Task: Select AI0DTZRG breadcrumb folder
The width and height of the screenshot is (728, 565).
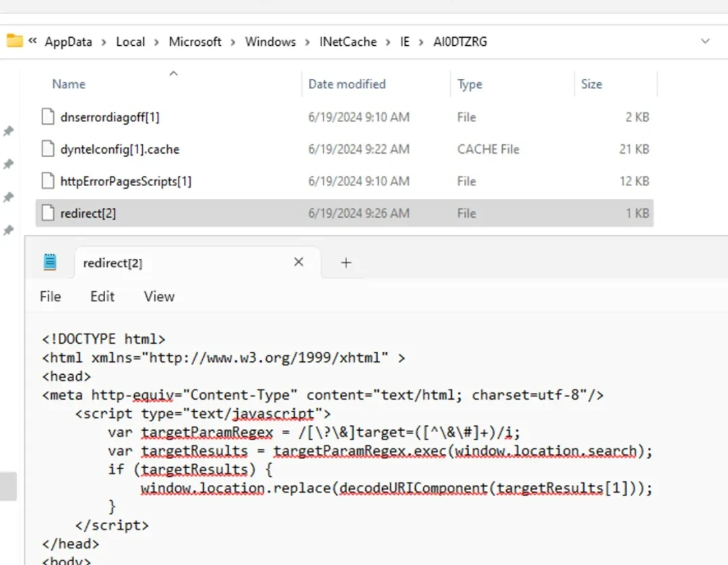Action: coord(460,42)
